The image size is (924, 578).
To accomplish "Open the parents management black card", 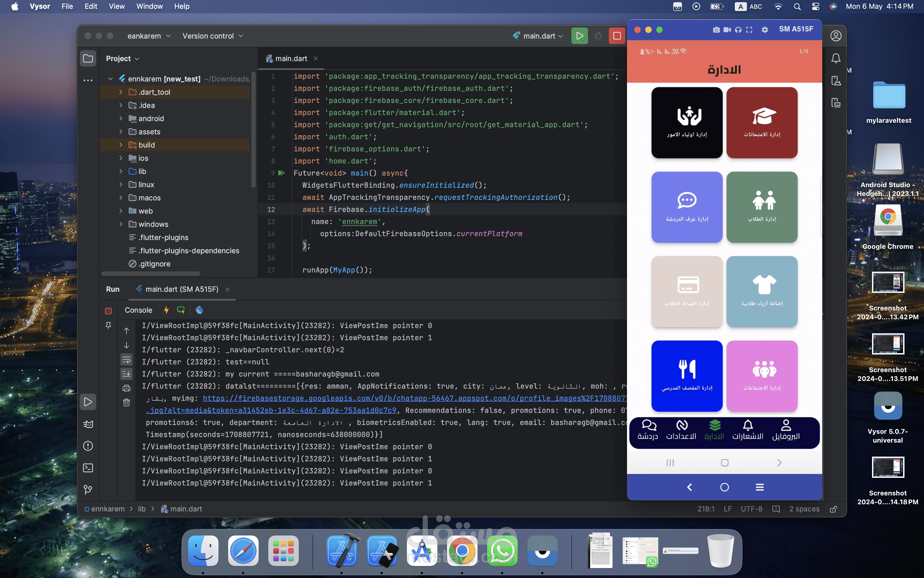I will point(687,123).
